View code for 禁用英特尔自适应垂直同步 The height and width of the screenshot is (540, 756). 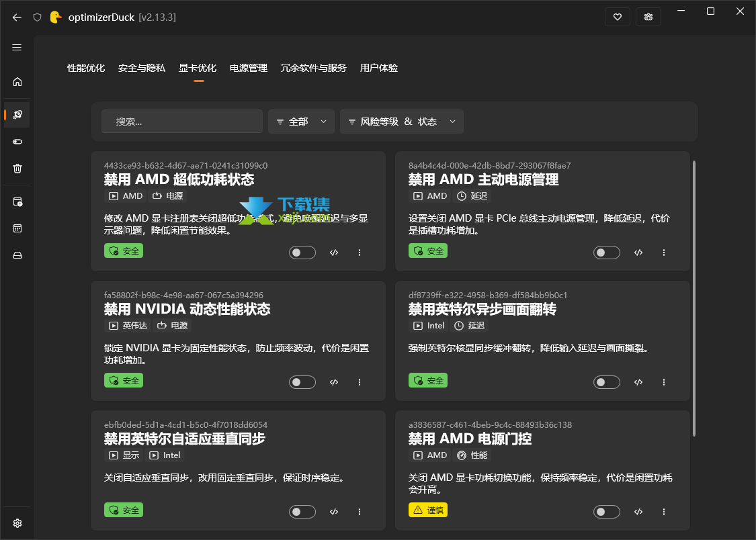coord(333,512)
